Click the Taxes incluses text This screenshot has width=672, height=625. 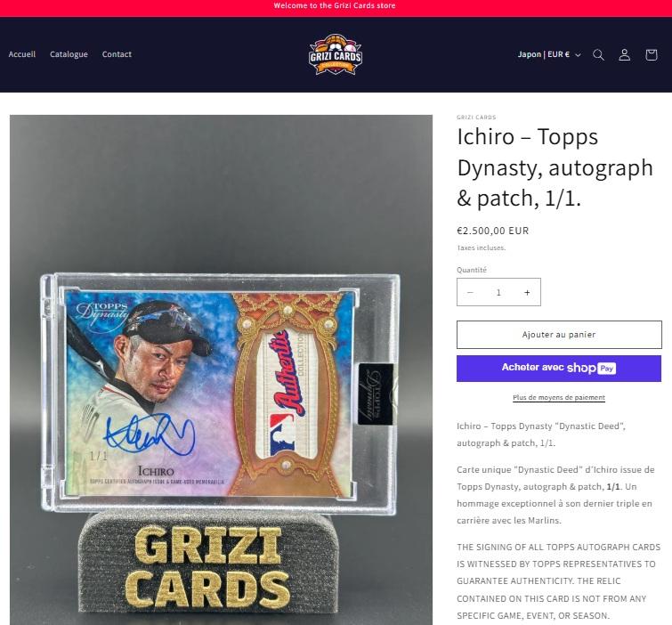[x=482, y=248]
